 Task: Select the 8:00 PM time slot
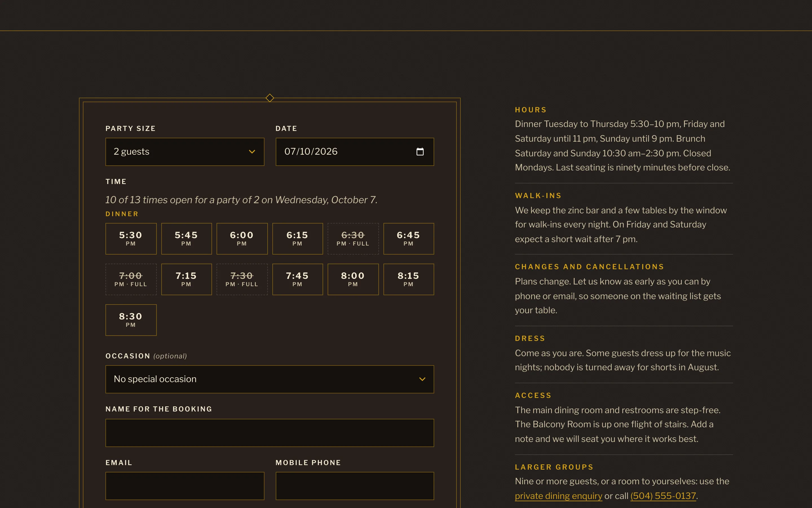point(353,279)
